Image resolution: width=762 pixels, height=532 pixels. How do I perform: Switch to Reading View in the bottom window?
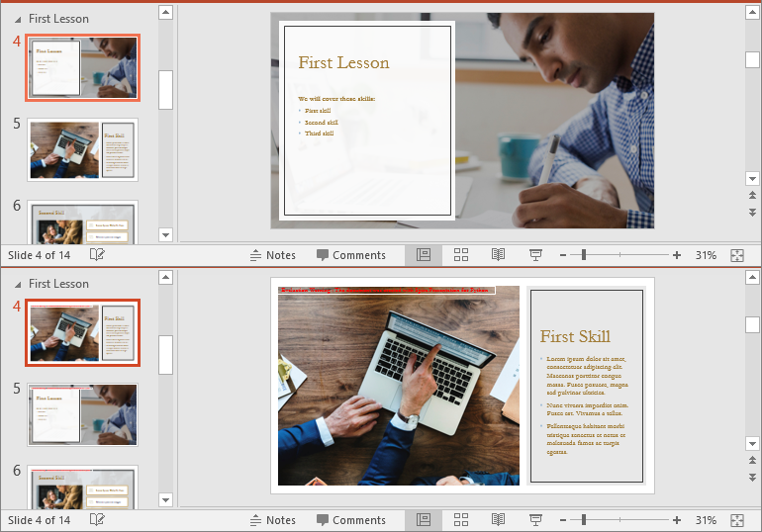(x=498, y=520)
